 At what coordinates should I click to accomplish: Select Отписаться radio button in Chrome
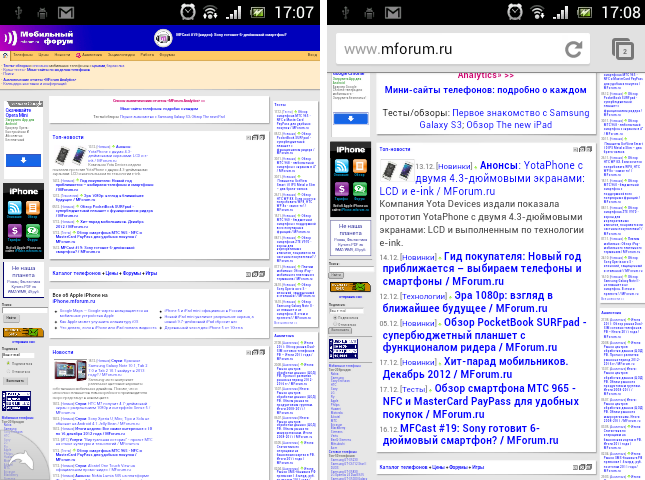click(335, 325)
